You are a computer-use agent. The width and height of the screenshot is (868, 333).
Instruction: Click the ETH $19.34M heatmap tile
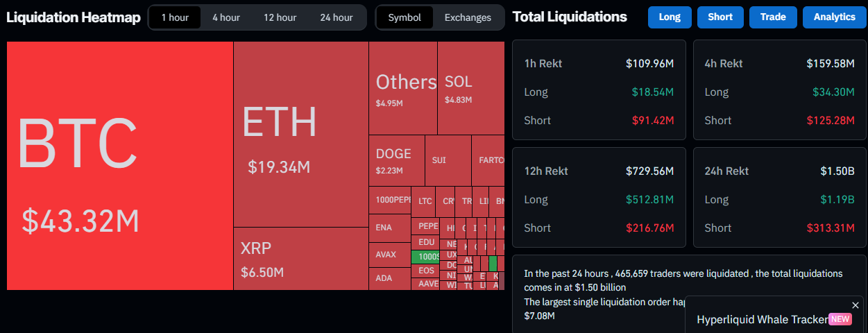coord(300,134)
